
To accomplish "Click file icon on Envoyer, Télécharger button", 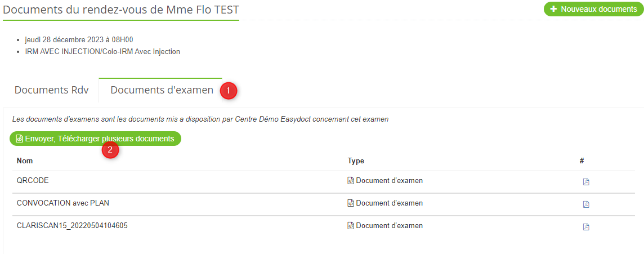I will 19,139.
